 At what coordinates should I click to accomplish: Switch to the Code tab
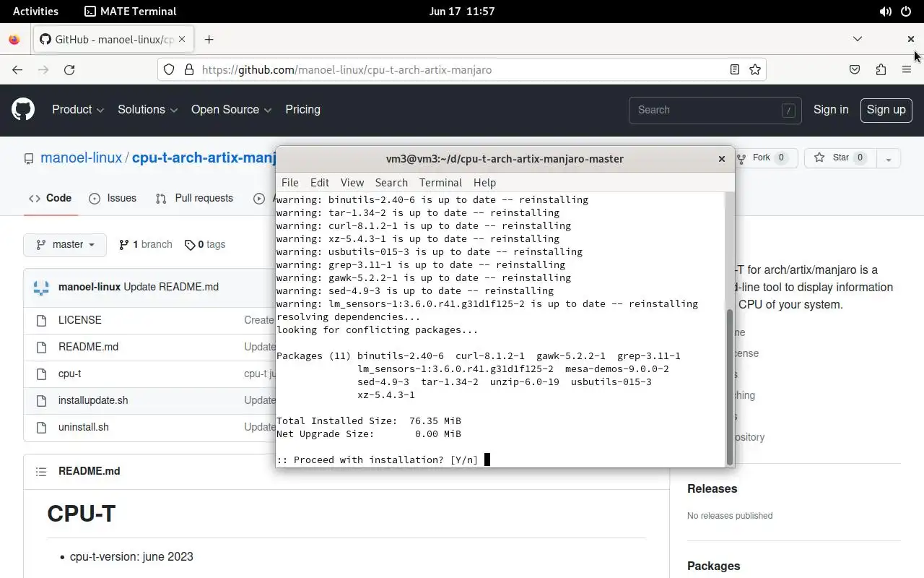click(50, 199)
